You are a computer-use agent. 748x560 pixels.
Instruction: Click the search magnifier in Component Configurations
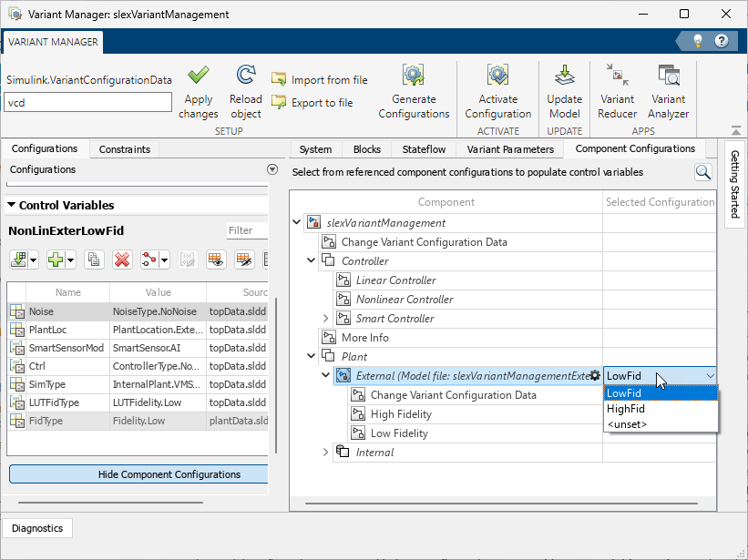point(703,172)
